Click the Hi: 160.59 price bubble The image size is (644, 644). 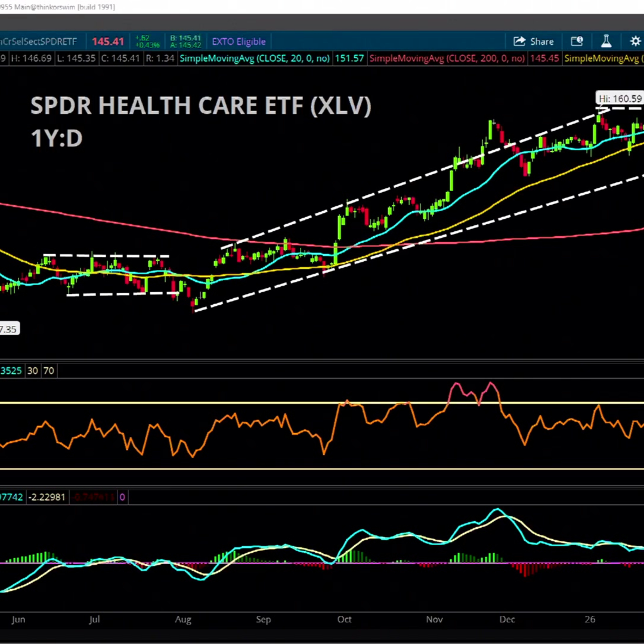(620, 99)
